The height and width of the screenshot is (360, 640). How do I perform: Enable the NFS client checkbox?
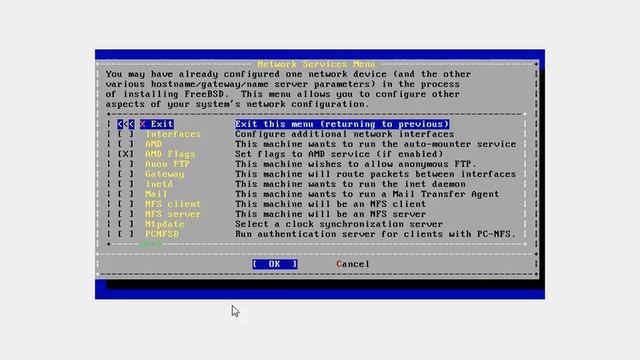126,204
